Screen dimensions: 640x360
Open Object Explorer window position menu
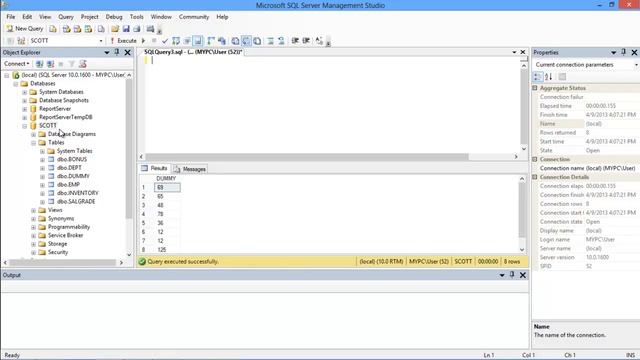coord(107,53)
